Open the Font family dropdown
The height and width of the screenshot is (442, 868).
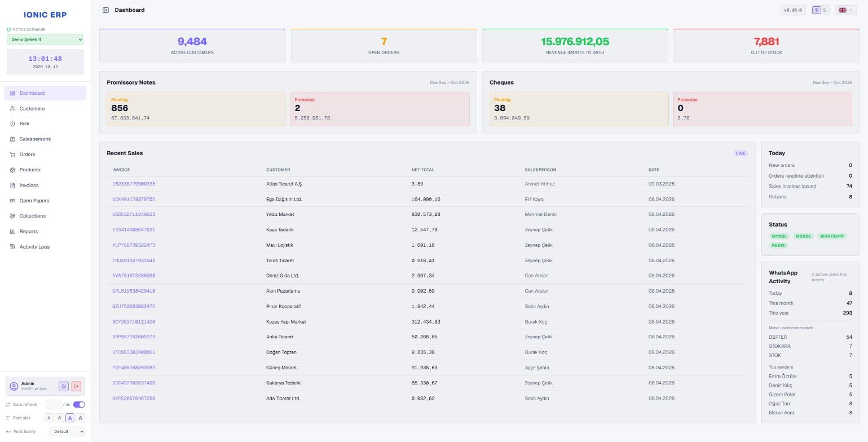click(67, 431)
